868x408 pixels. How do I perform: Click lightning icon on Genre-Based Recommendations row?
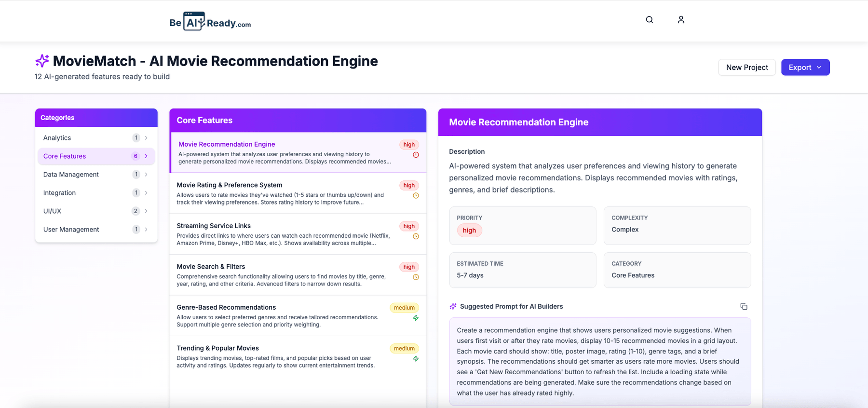tap(416, 318)
